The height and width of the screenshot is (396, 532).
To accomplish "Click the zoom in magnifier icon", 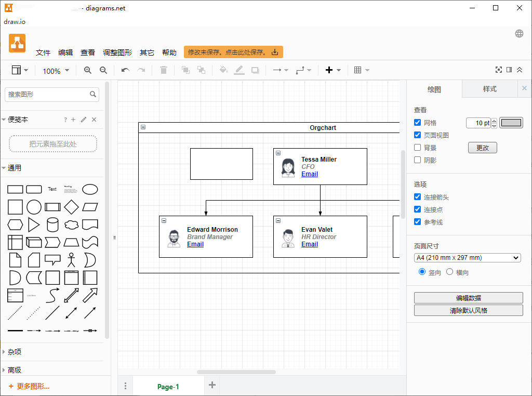I will (x=88, y=70).
